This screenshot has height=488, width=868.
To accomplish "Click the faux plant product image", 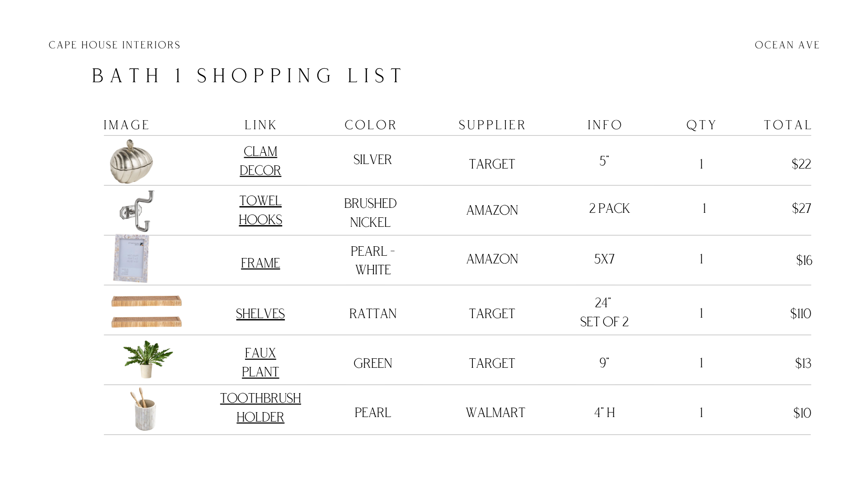I will coord(147,359).
